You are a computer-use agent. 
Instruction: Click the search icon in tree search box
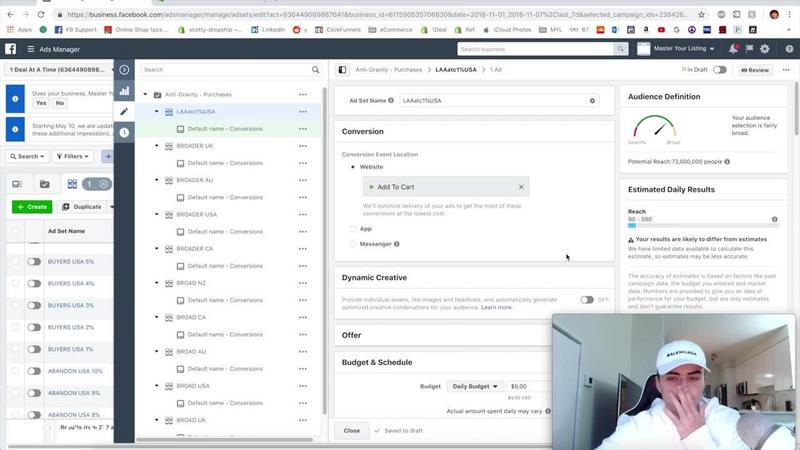(315, 69)
